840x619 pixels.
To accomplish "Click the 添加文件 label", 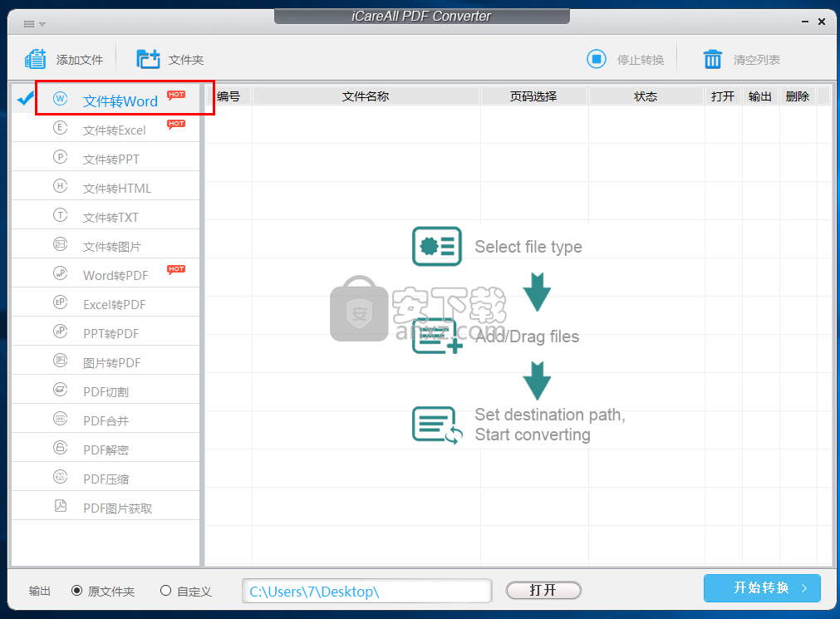I will click(80, 60).
